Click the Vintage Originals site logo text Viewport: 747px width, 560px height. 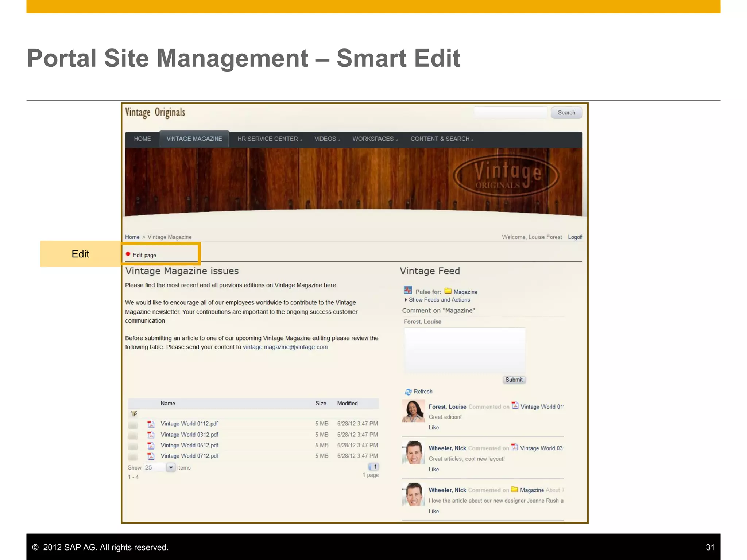click(x=155, y=113)
